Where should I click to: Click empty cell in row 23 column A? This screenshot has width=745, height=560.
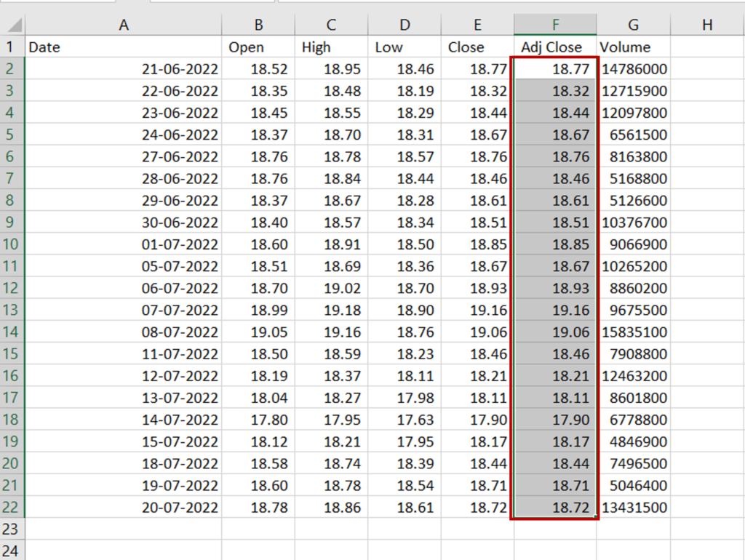(x=124, y=529)
